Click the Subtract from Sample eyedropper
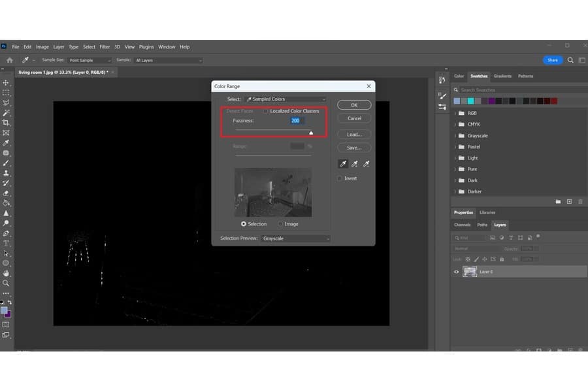The image size is (588, 392). pyautogui.click(x=366, y=163)
